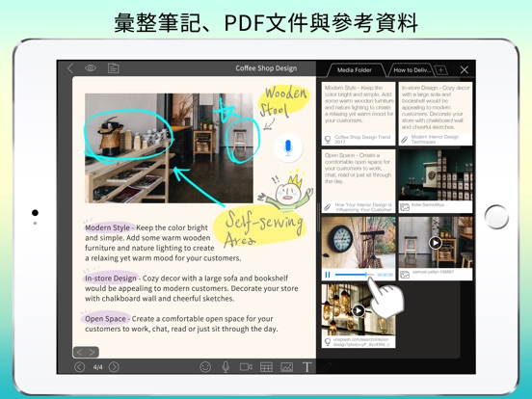Play the hanging lamps video thumbnail
This screenshot has height=399, width=532.
[x=359, y=310]
